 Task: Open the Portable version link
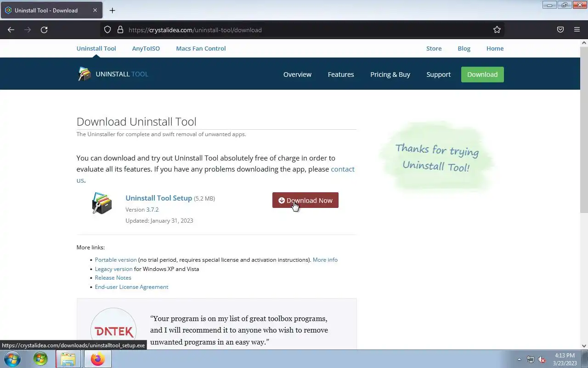click(116, 259)
